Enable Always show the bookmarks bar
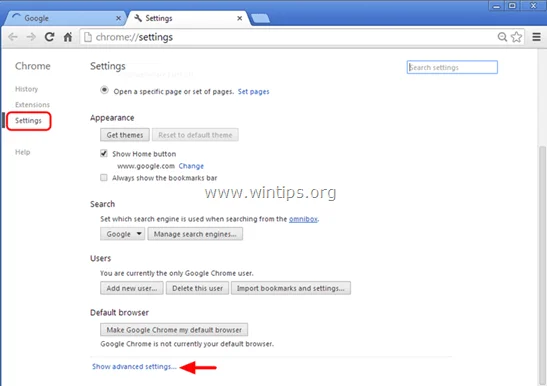 coord(104,178)
